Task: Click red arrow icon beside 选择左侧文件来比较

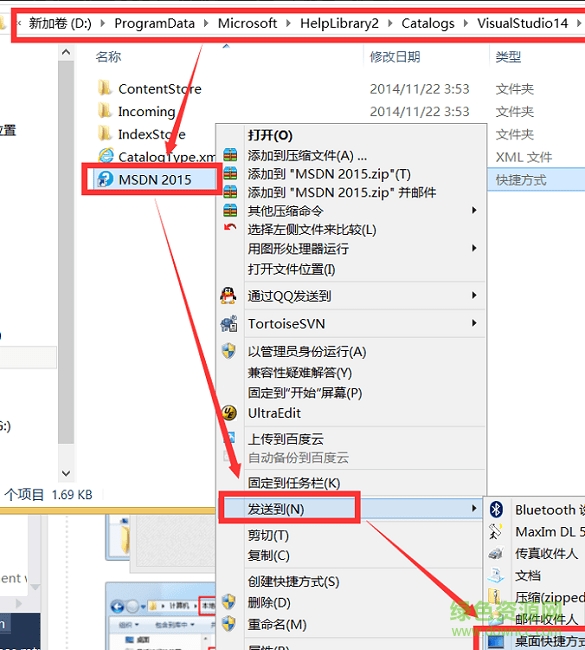Action: 230,228
